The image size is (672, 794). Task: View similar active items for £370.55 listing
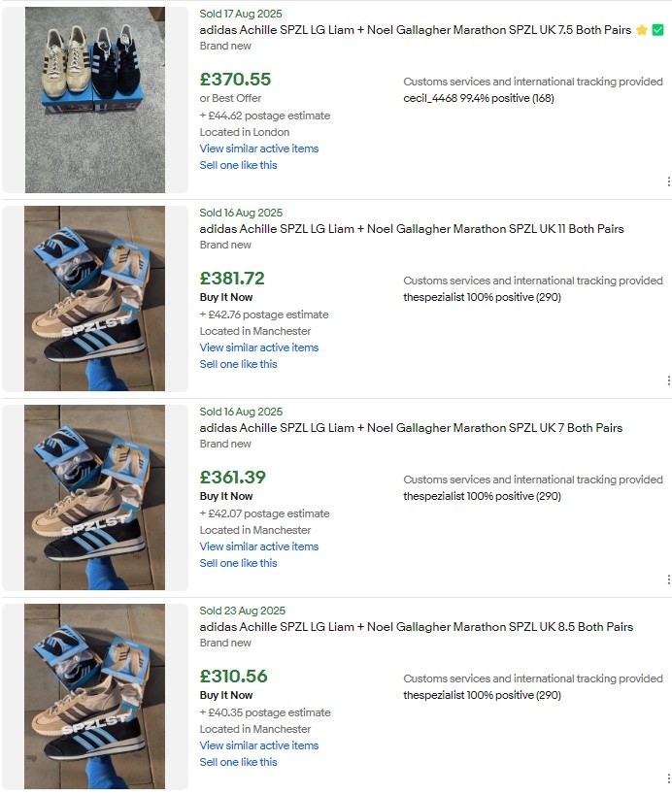click(259, 149)
